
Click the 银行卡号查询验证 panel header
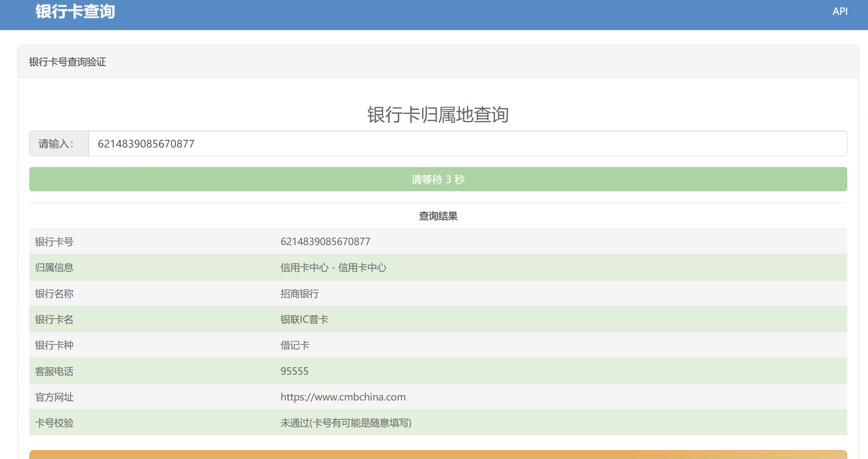(x=68, y=62)
